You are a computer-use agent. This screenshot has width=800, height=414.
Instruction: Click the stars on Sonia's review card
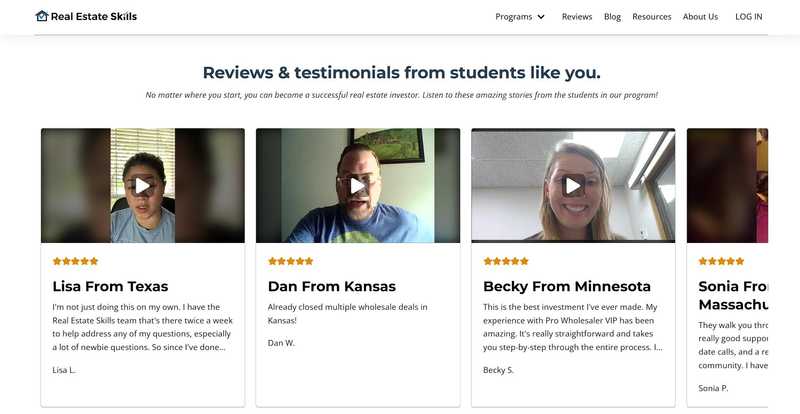[721, 261]
